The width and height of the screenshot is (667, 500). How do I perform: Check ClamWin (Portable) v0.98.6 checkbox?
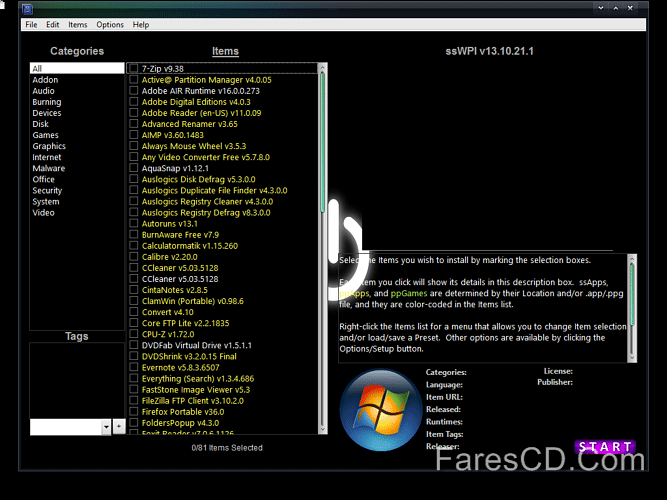(134, 301)
